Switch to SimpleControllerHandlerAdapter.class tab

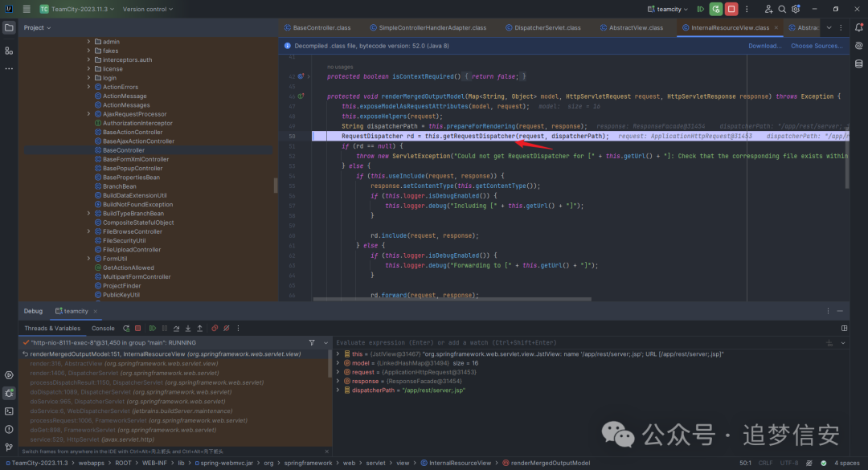(x=428, y=27)
